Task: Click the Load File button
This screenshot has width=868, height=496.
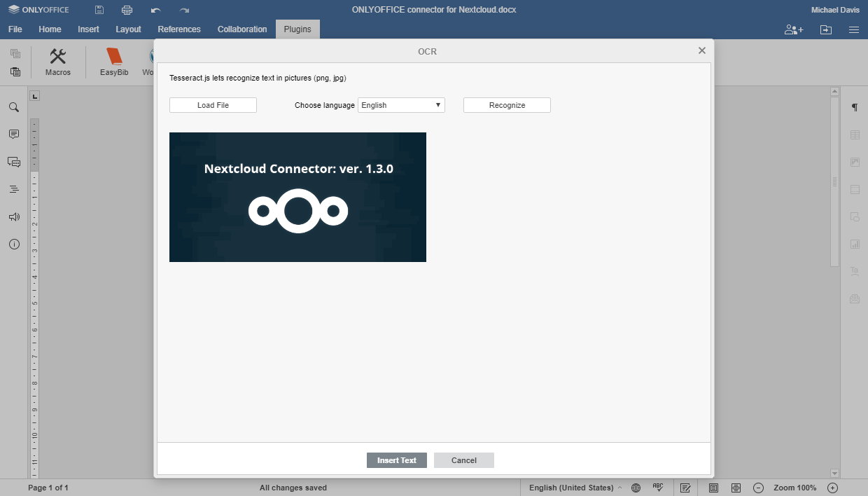Action: tap(213, 105)
